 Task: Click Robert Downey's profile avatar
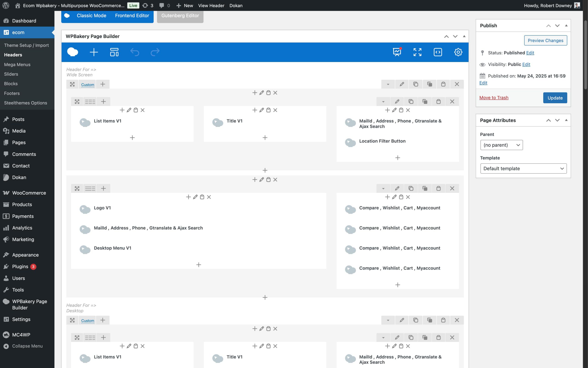[x=577, y=5]
